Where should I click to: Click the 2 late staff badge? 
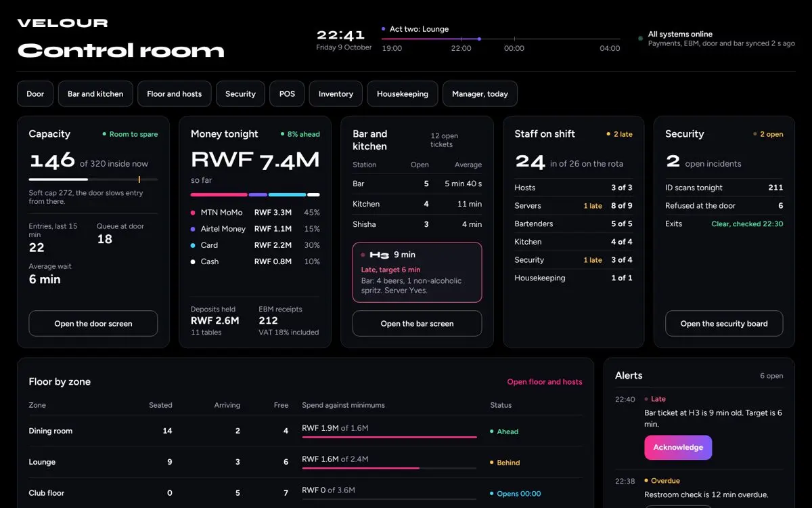coord(620,134)
